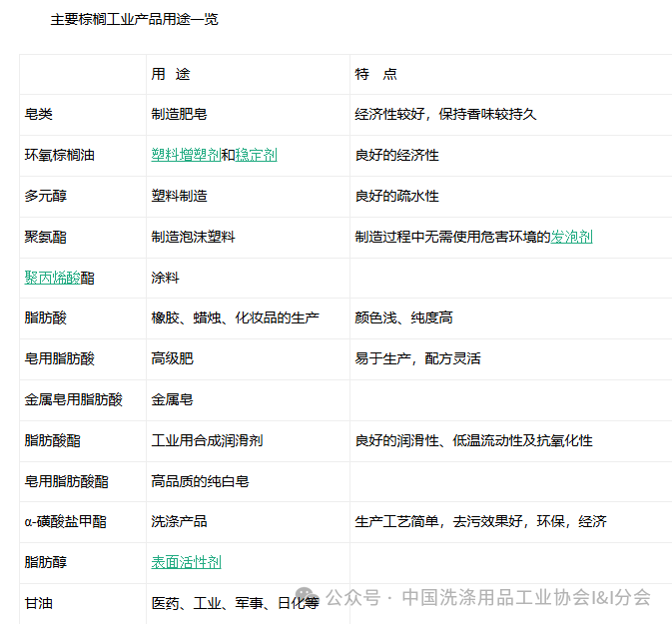Select the 用途 column header

(x=171, y=74)
